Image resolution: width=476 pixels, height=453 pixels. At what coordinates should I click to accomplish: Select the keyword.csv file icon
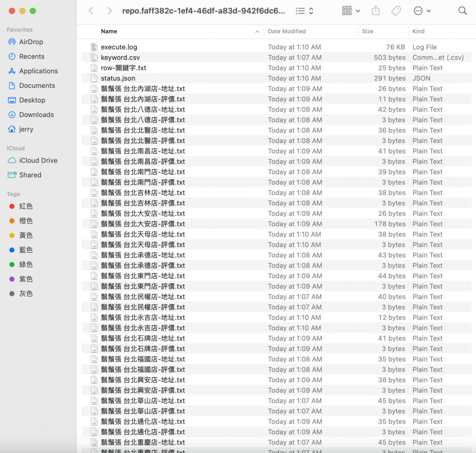click(x=94, y=57)
